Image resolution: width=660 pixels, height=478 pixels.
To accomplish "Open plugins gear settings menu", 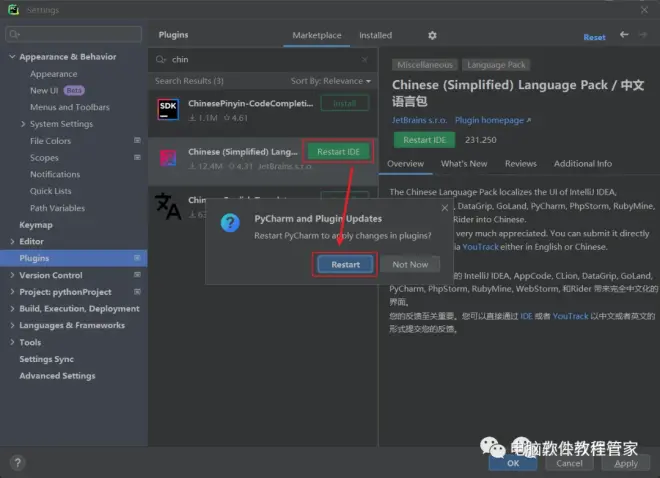I will point(432,35).
